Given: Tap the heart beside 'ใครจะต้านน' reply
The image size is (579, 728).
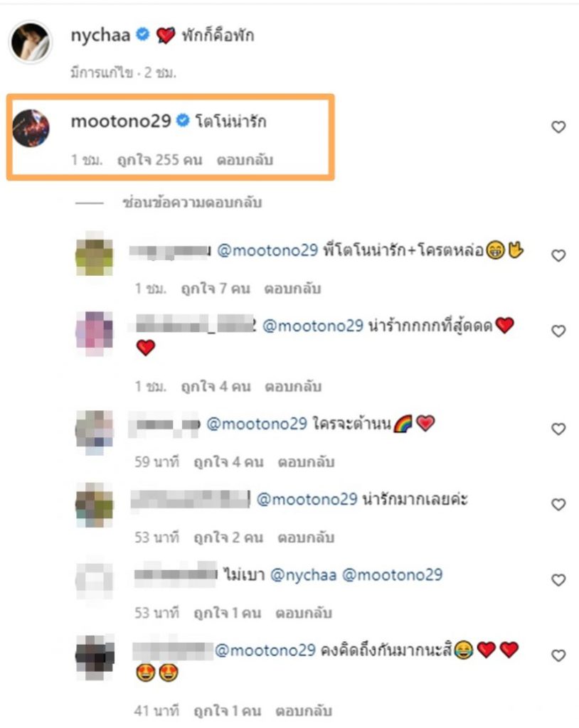Looking at the screenshot, I should 558,429.
